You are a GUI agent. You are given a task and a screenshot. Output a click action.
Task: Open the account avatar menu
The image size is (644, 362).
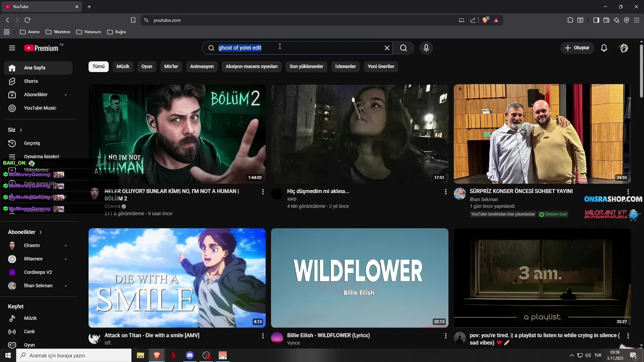pyautogui.click(x=624, y=48)
